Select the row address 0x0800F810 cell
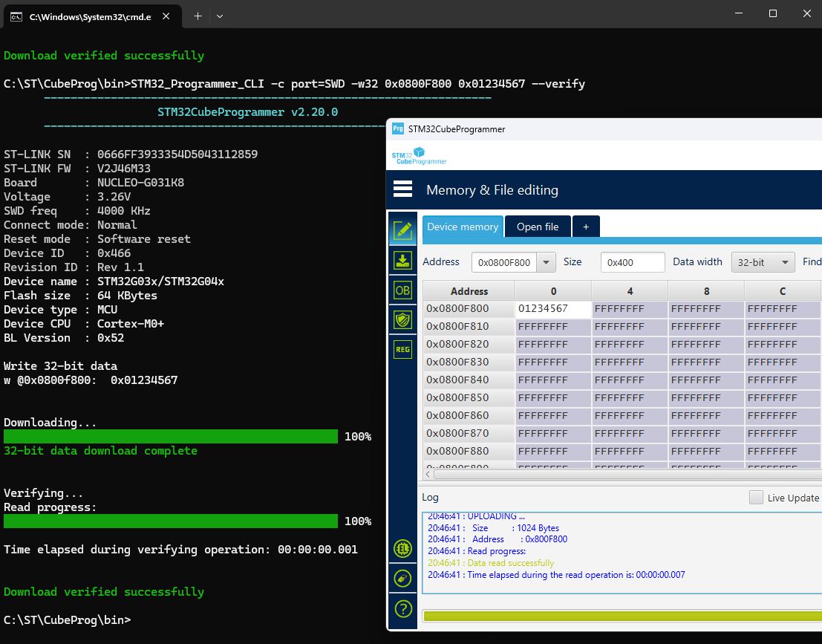 [469, 327]
